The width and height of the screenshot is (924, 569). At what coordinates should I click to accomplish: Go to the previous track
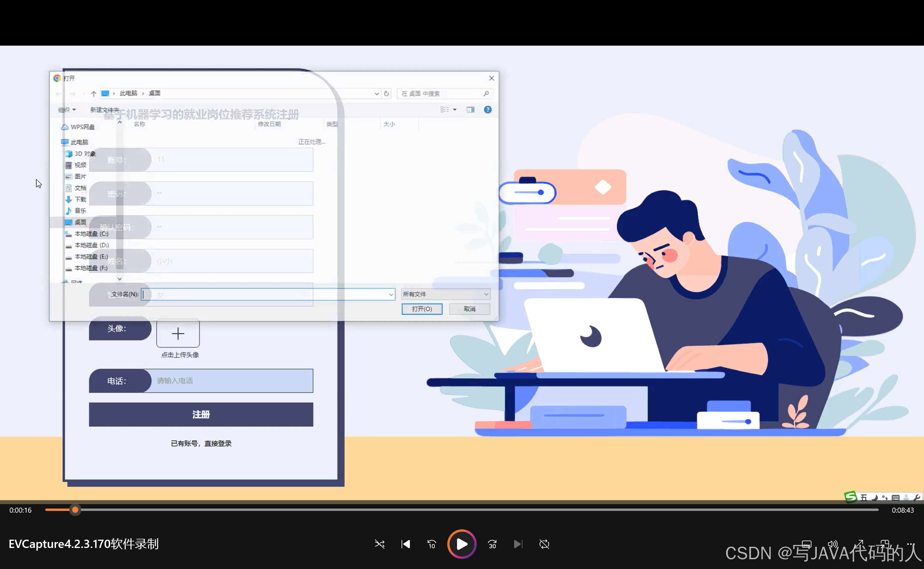click(406, 544)
